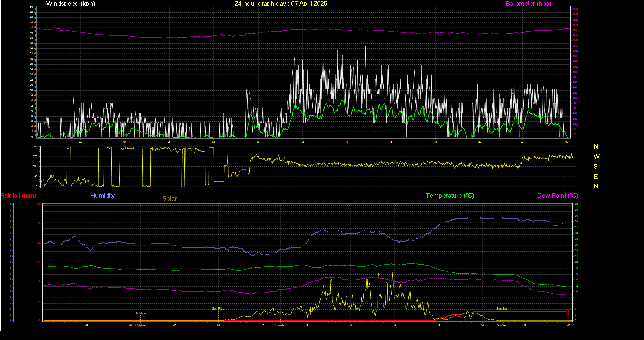
Task: Click the Lowtide marker on time axis
Action: coord(280,325)
